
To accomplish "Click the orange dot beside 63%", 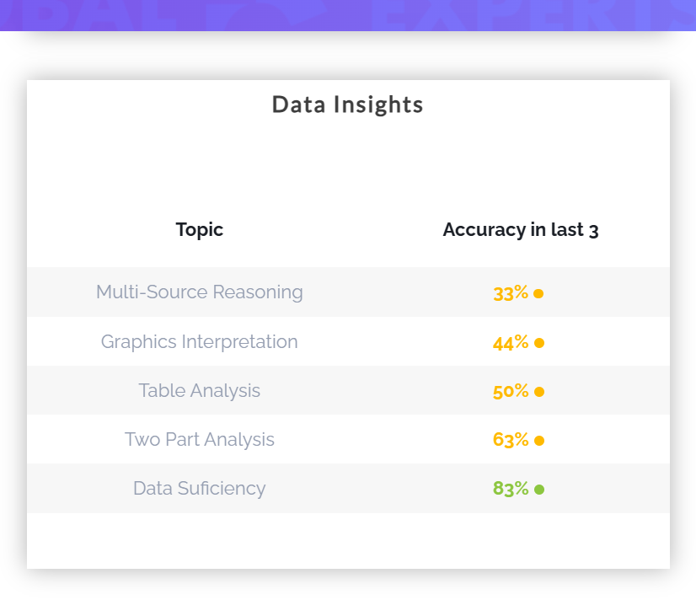I will [539, 441].
